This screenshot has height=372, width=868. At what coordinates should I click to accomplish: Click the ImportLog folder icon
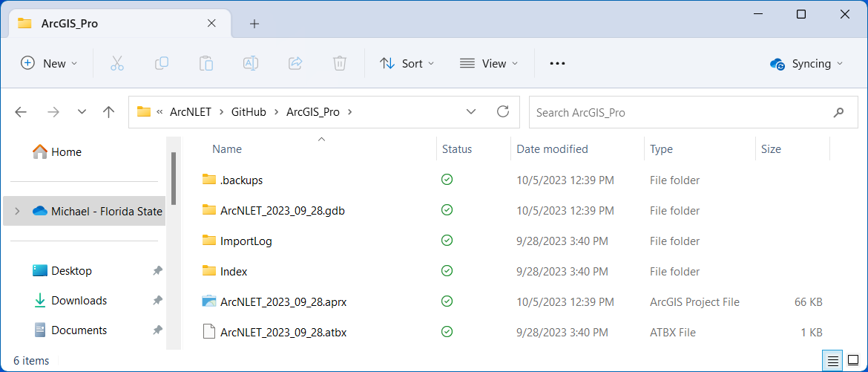tap(208, 241)
